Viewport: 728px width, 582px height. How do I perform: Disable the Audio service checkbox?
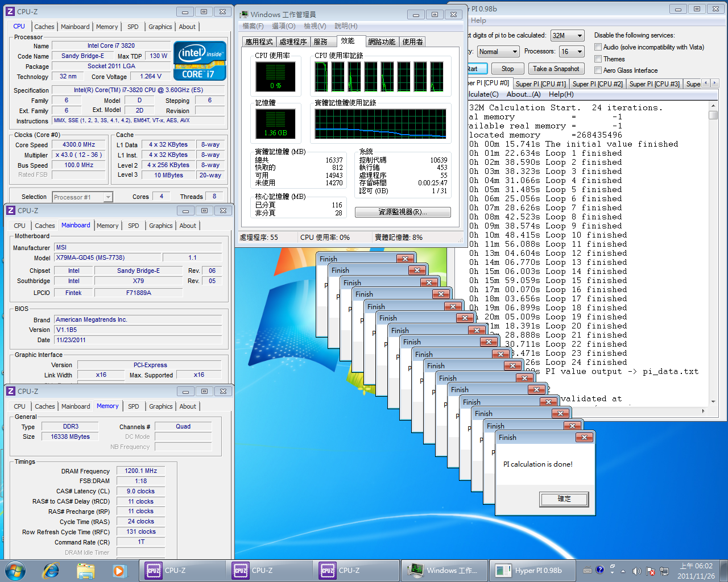[x=598, y=47]
